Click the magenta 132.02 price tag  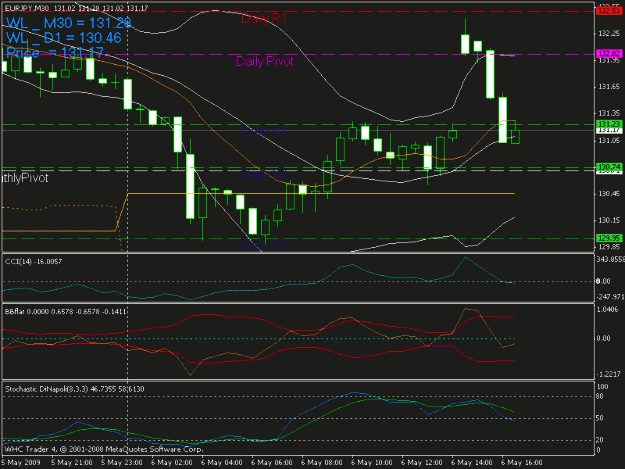click(x=609, y=54)
